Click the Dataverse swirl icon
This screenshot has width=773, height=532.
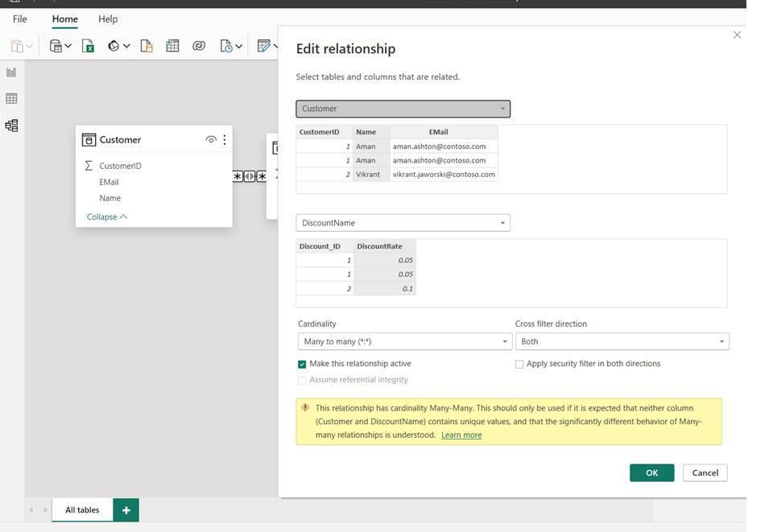pyautogui.click(x=199, y=46)
